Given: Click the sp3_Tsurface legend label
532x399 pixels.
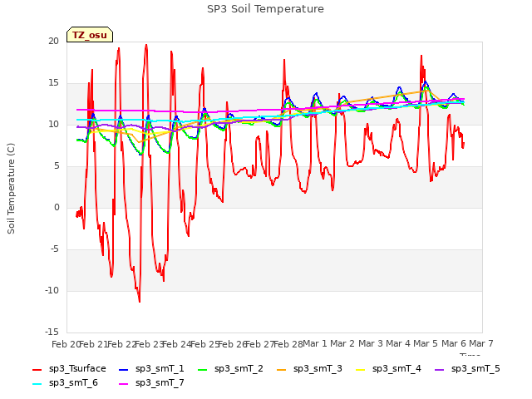Looking at the screenshot, I should point(77,368).
